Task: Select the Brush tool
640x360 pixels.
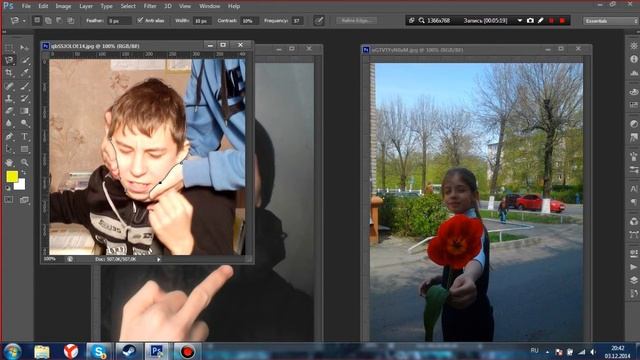Action: (24, 86)
